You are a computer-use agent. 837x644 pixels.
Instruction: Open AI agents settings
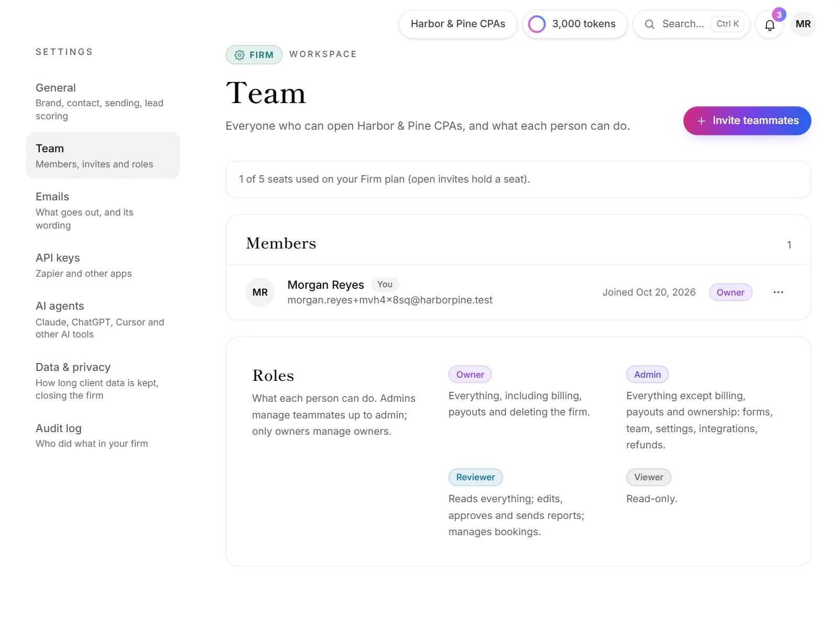click(103, 320)
